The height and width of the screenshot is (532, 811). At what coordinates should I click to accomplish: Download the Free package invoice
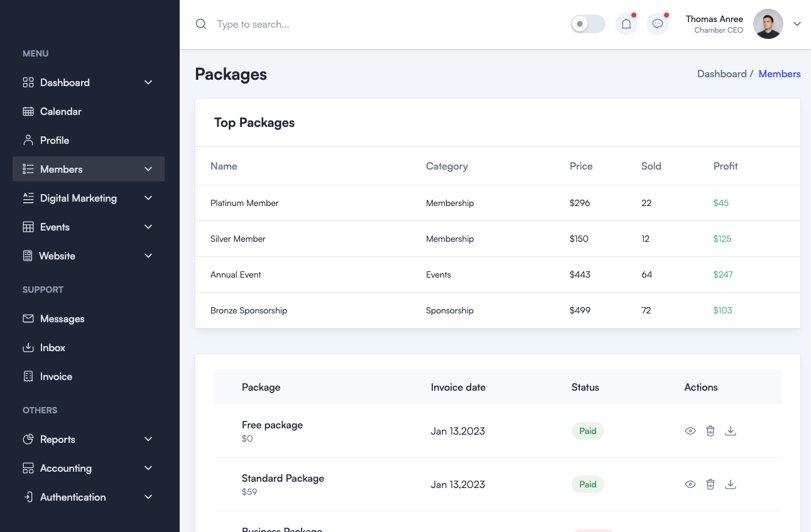730,431
